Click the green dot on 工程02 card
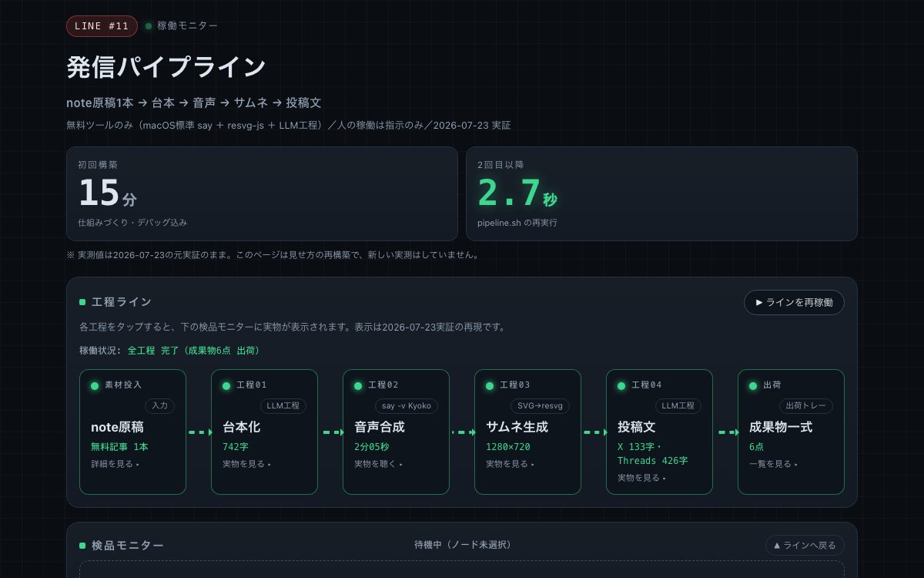This screenshot has width=924, height=578. [x=358, y=385]
